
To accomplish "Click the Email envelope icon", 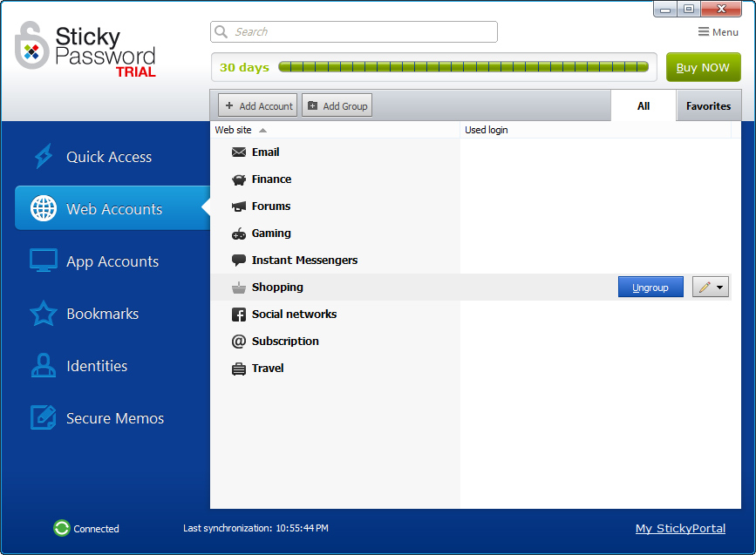I will (239, 152).
